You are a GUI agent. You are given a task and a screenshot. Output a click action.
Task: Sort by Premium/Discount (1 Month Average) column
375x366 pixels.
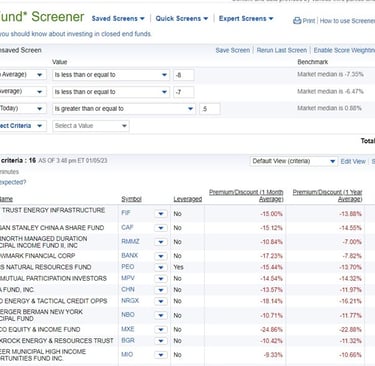click(x=246, y=196)
